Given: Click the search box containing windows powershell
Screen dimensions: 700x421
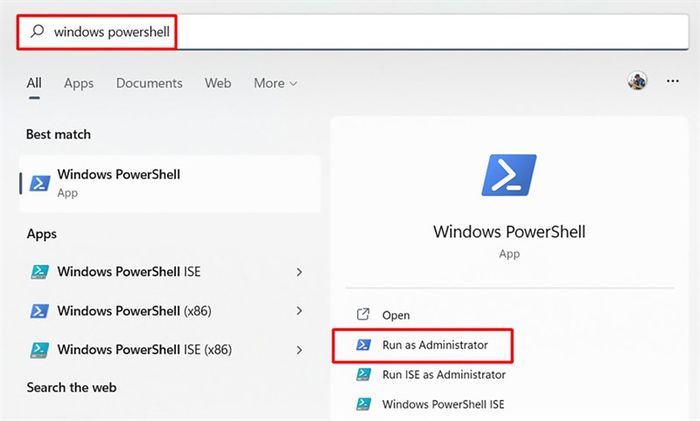Looking at the screenshot, I should (x=353, y=32).
